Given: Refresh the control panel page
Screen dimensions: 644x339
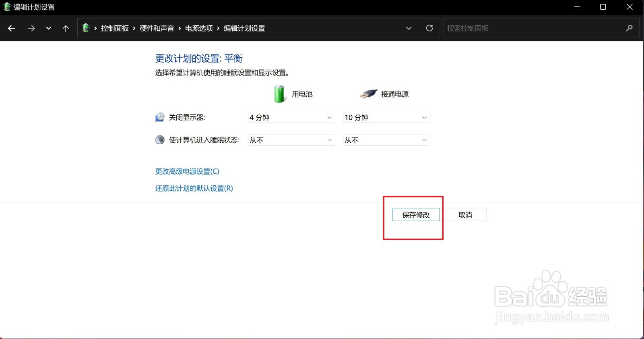Looking at the screenshot, I should (429, 28).
